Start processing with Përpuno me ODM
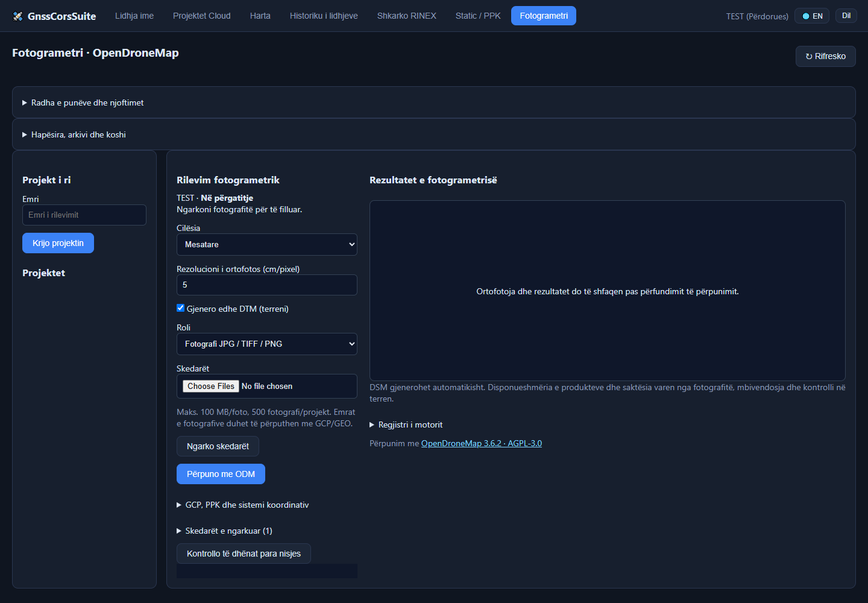Screen dimensions: 868x603 [x=221, y=474]
